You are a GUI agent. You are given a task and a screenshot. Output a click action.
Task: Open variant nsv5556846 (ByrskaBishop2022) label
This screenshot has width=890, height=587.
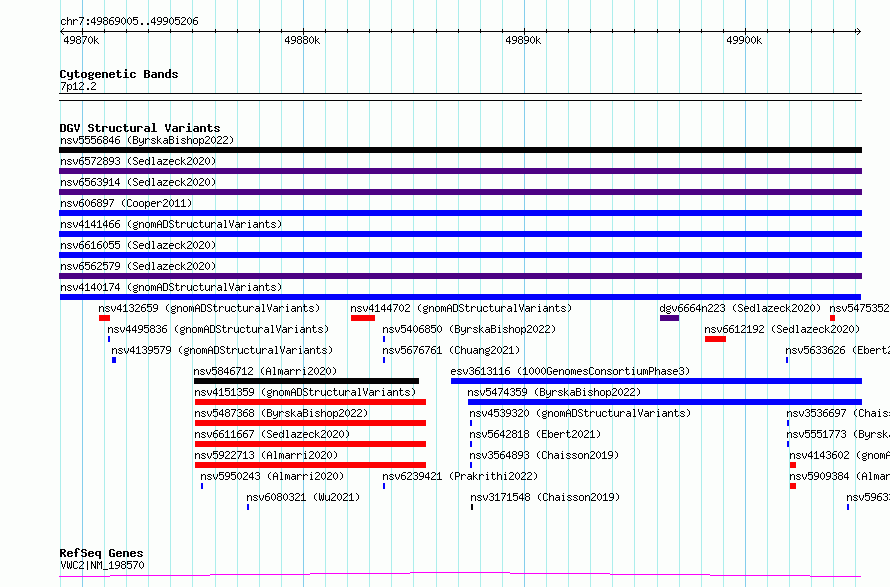147,140
